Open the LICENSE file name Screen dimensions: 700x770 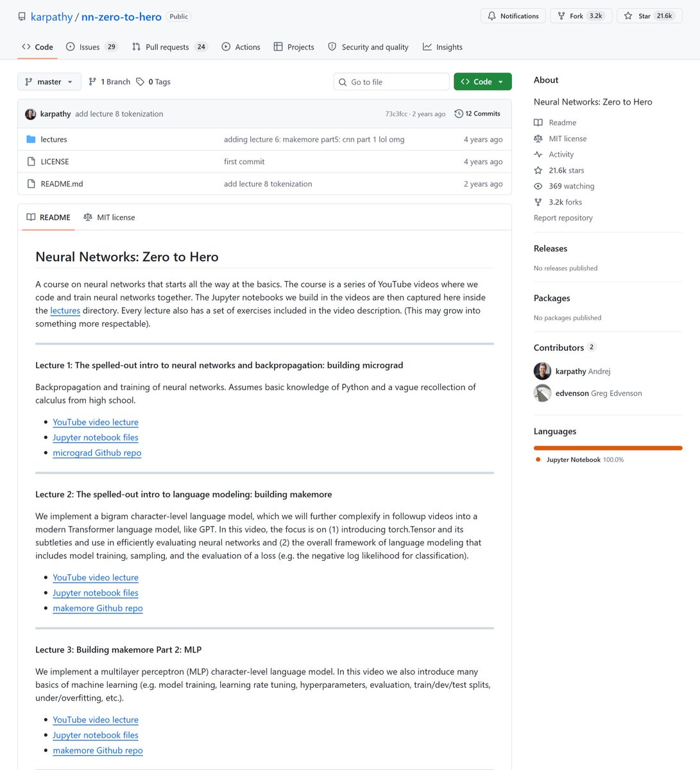click(x=55, y=162)
